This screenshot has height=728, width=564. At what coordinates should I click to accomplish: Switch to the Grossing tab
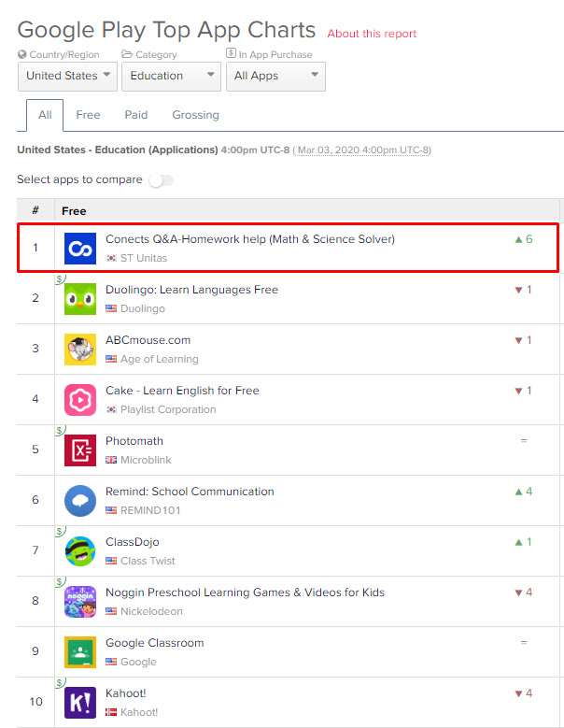(x=195, y=115)
